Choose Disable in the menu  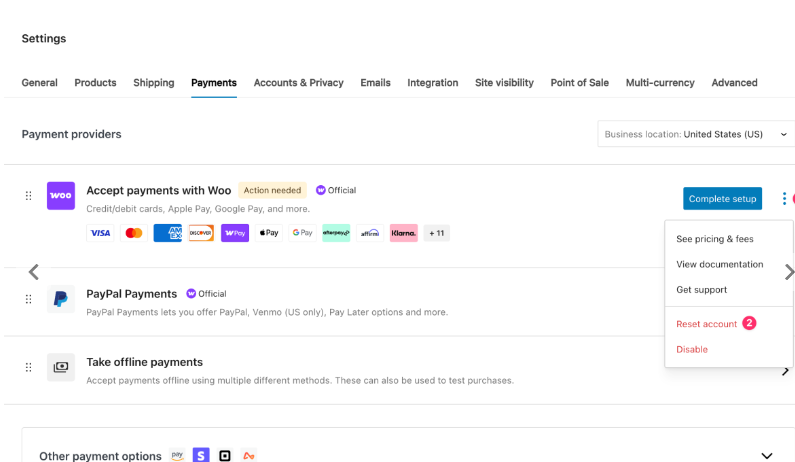[692, 349]
